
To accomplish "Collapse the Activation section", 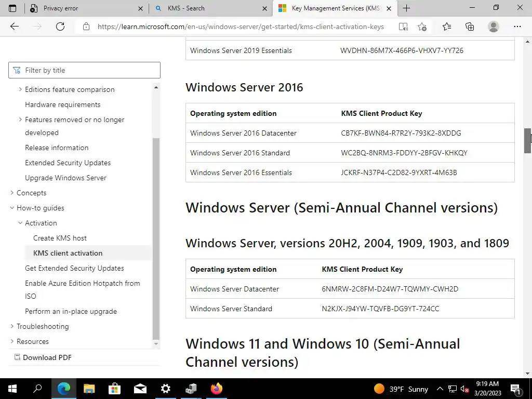I will tap(20, 223).
